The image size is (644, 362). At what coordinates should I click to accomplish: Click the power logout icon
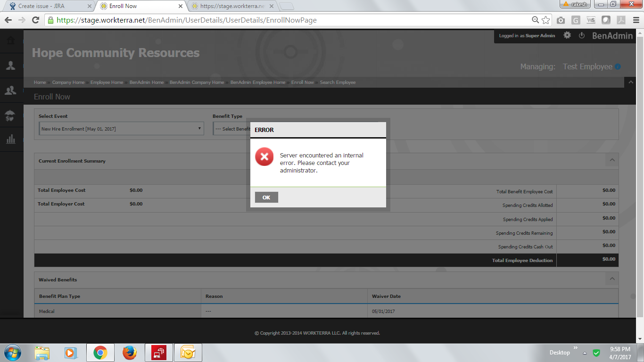tap(581, 35)
